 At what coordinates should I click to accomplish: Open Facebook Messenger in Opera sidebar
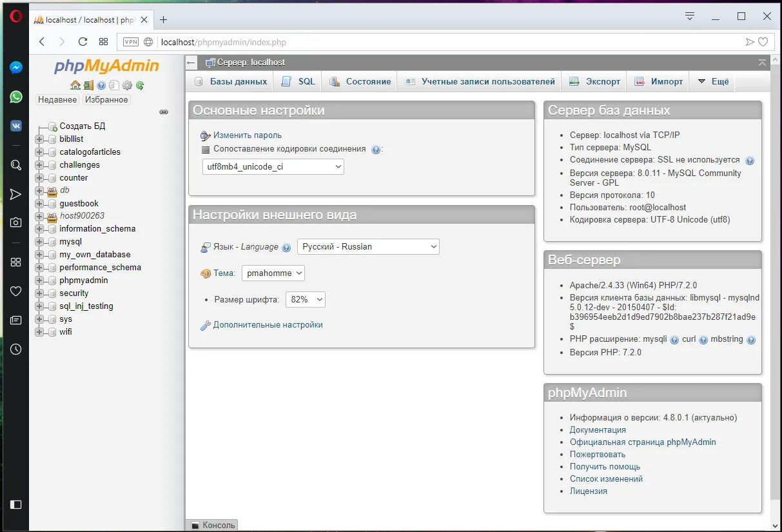pyautogui.click(x=16, y=68)
